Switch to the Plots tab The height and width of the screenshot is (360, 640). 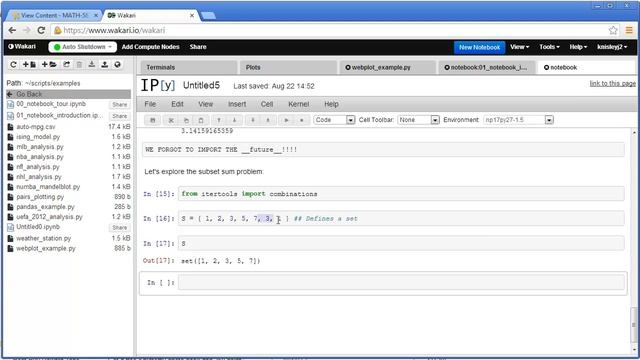(289, 67)
